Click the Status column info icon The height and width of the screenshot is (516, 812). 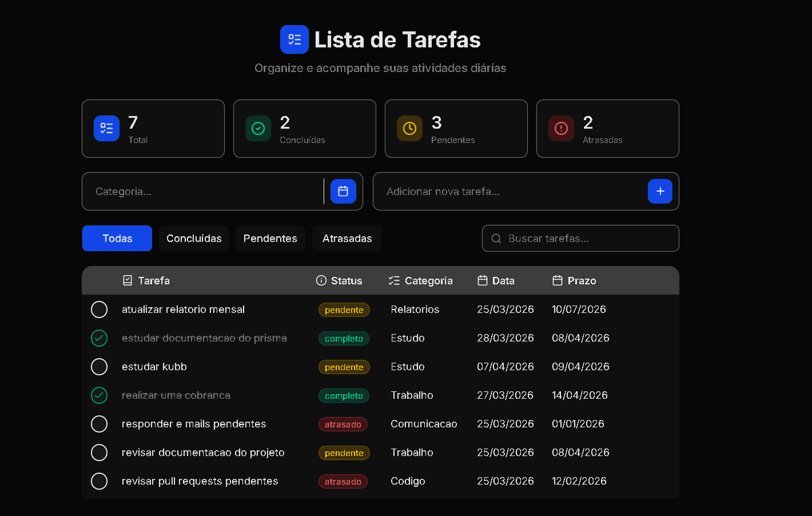click(x=321, y=280)
